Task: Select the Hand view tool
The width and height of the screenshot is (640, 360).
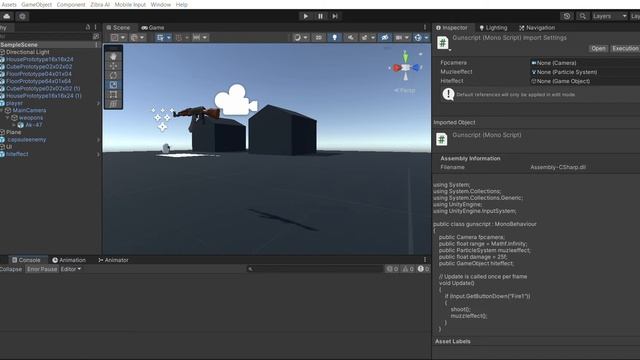Action: click(x=113, y=56)
